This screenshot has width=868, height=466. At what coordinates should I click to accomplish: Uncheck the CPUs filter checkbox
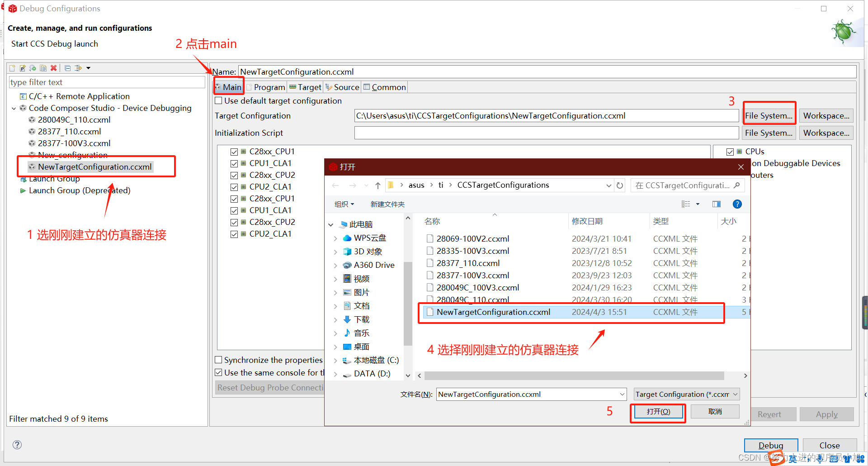tap(730, 152)
